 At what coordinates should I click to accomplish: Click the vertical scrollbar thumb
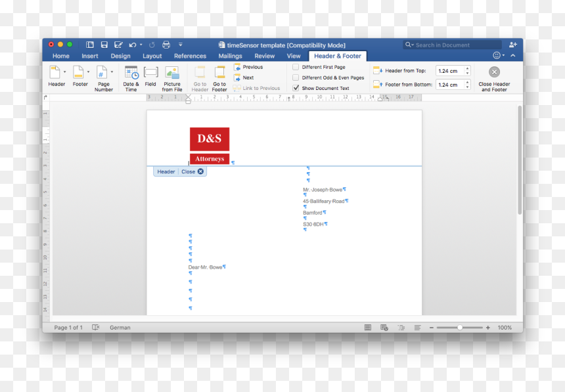pyautogui.click(x=520, y=160)
